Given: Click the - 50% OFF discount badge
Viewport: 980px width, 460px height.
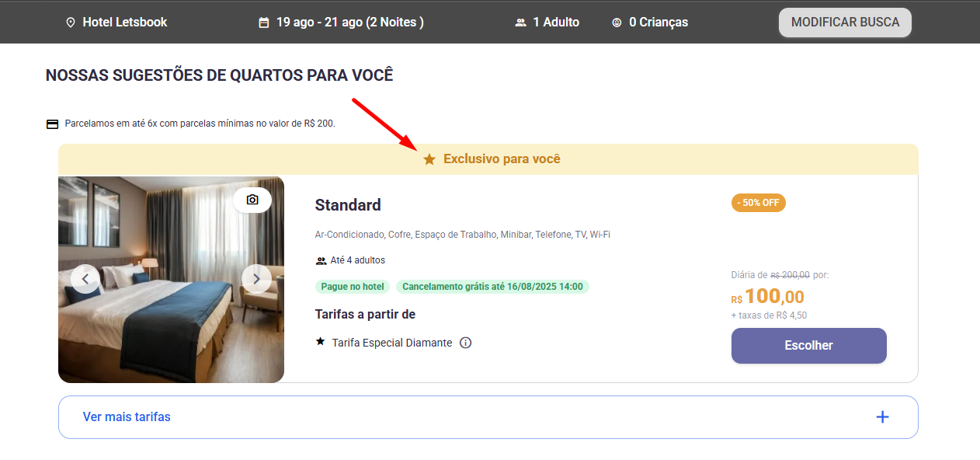Looking at the screenshot, I should click(x=759, y=203).
